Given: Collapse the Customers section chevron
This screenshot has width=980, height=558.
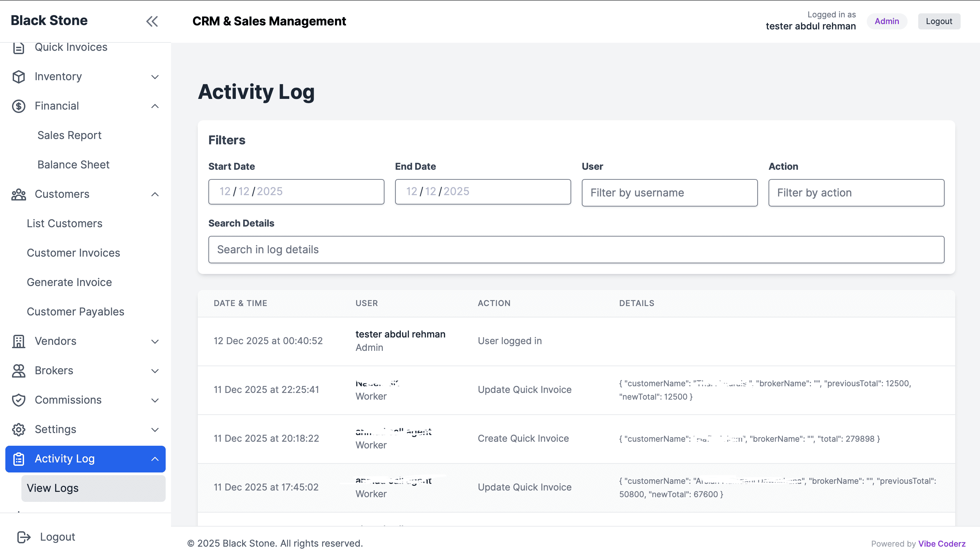Looking at the screenshot, I should coord(155,194).
